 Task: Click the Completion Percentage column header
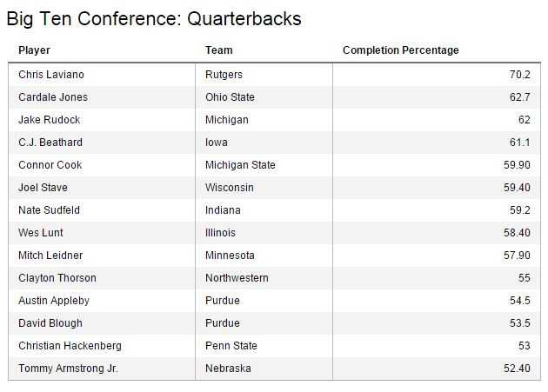click(400, 50)
